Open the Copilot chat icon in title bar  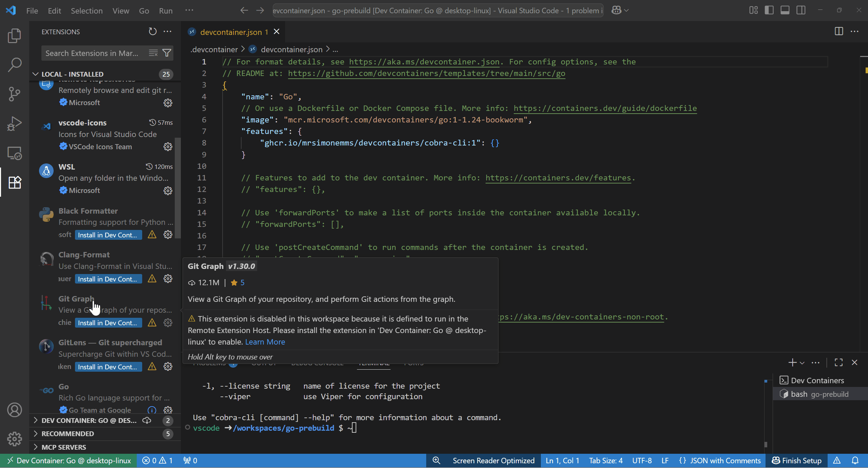(x=616, y=11)
